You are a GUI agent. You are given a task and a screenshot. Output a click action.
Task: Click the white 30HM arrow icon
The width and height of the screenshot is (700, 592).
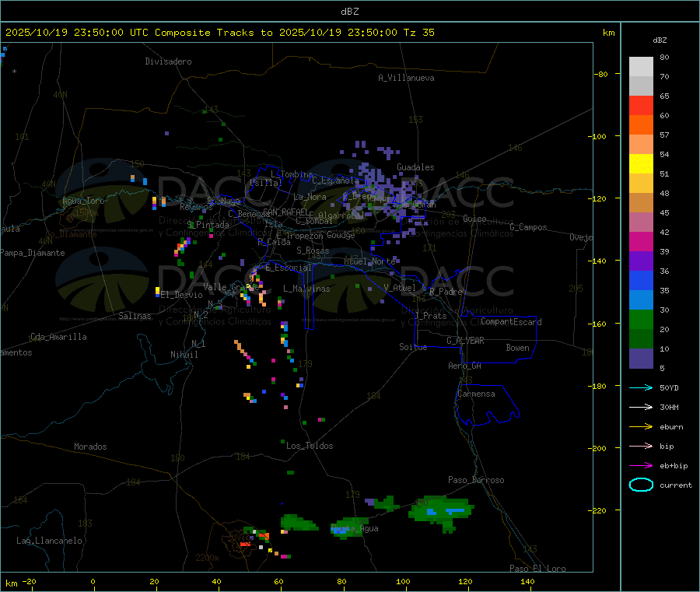(641, 407)
